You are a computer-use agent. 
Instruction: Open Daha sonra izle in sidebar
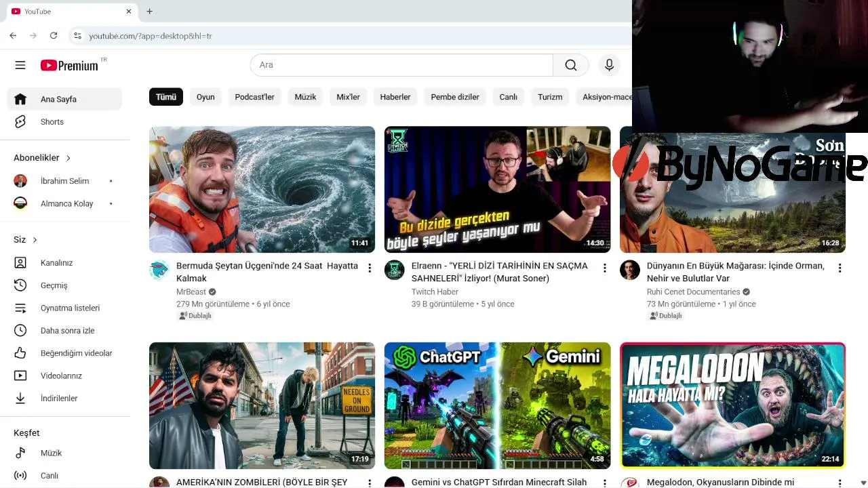64,331
